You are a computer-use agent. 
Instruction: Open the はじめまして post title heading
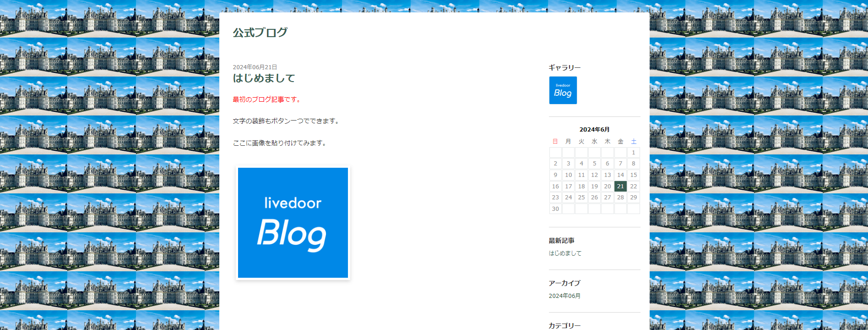coord(264,78)
